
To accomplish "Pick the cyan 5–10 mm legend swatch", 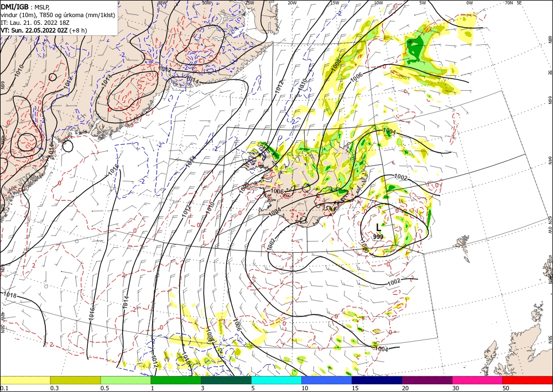I will pyautogui.click(x=276, y=380).
